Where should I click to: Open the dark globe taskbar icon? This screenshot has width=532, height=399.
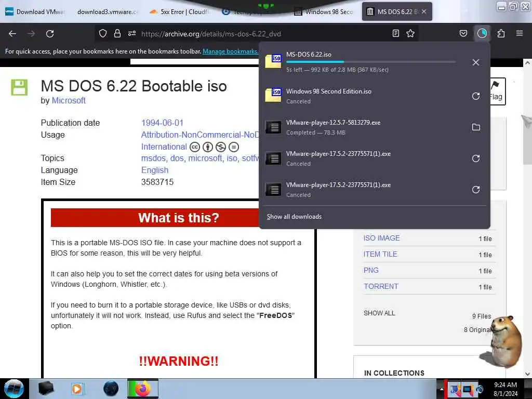tap(111, 389)
